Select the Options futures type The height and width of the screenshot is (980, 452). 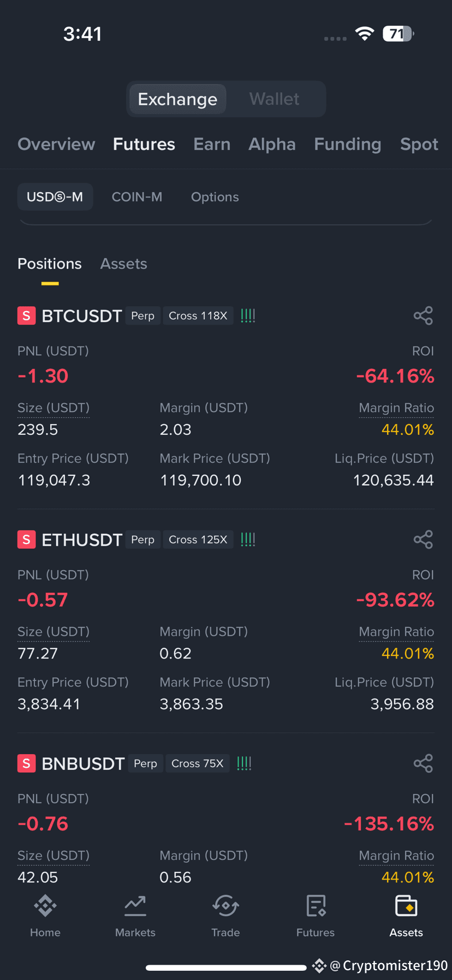coord(215,197)
